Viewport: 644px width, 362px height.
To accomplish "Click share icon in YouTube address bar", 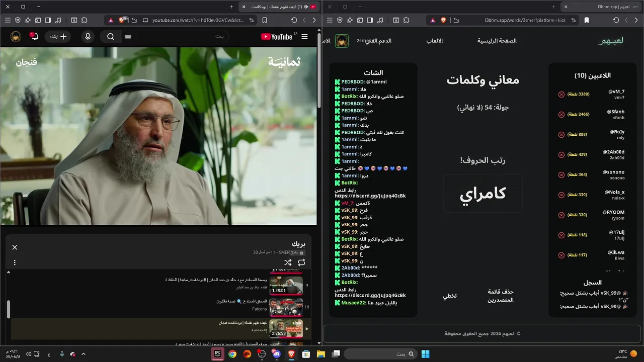I will pos(134,20).
